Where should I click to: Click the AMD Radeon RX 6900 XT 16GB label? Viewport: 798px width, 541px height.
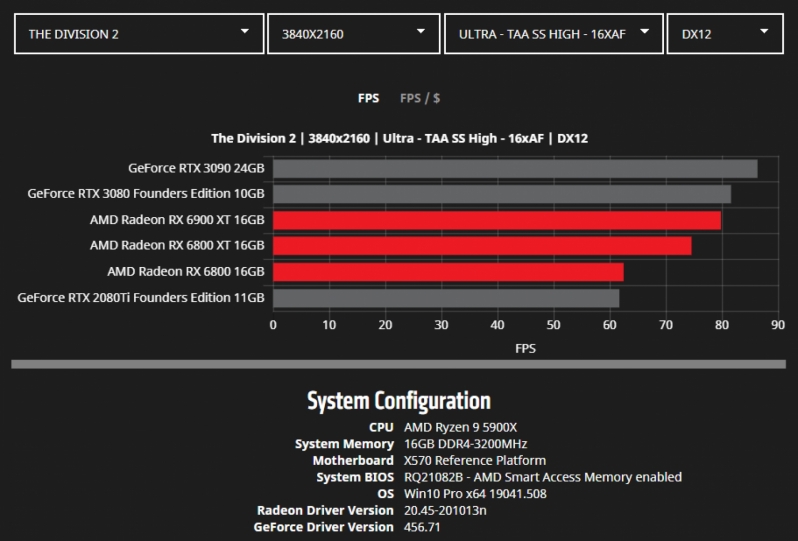tap(177, 220)
